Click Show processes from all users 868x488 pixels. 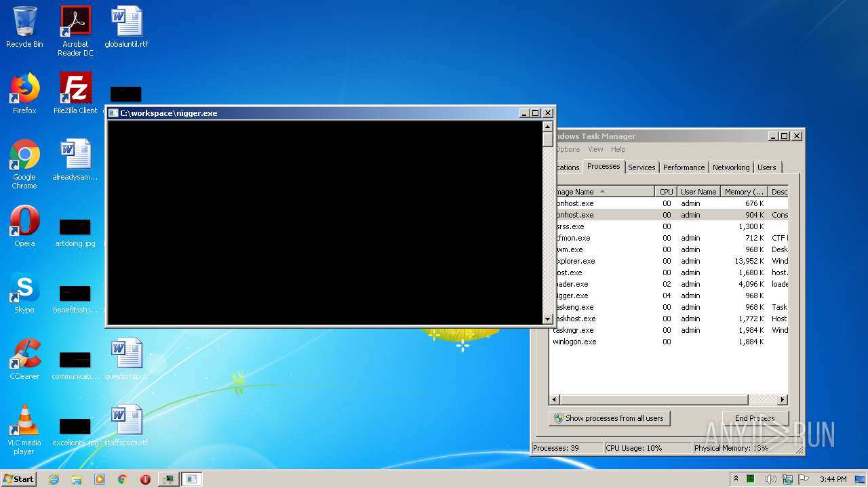coord(609,418)
